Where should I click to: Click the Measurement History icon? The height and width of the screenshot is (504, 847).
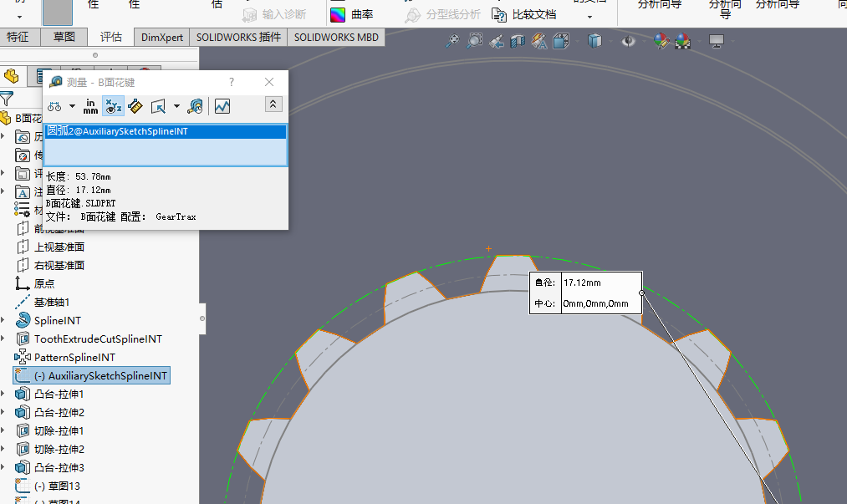195,106
